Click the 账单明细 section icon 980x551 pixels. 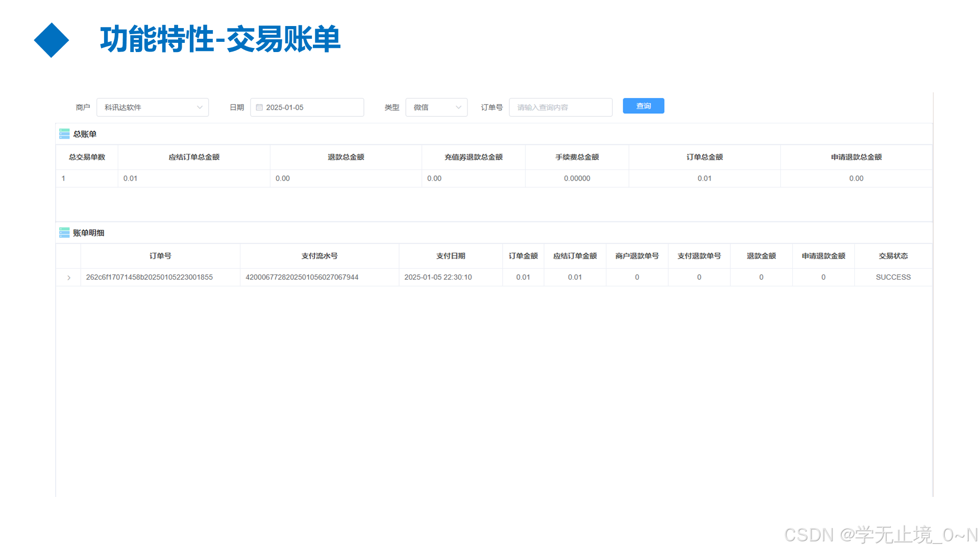tap(64, 233)
